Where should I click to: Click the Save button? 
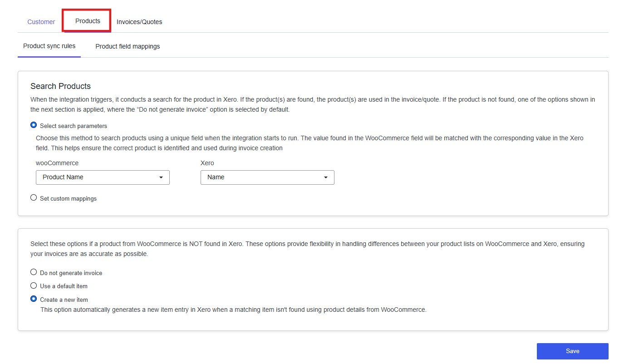point(572,351)
